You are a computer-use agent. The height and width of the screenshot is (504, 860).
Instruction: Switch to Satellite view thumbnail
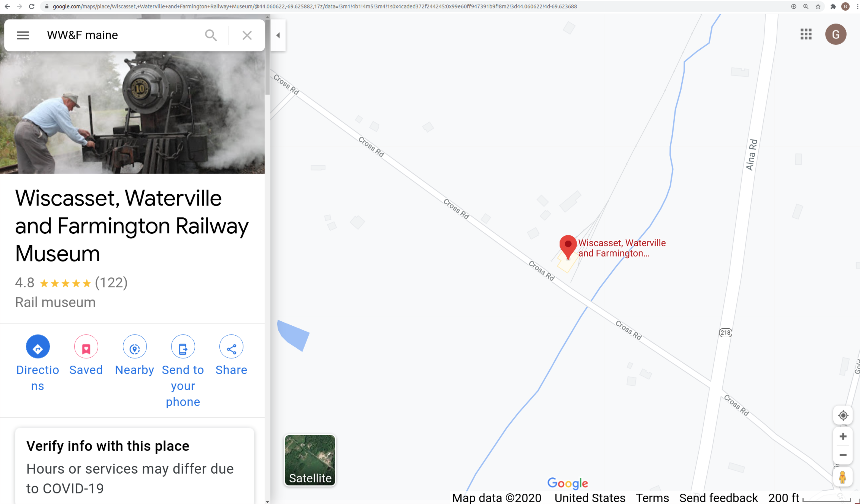[x=310, y=460]
